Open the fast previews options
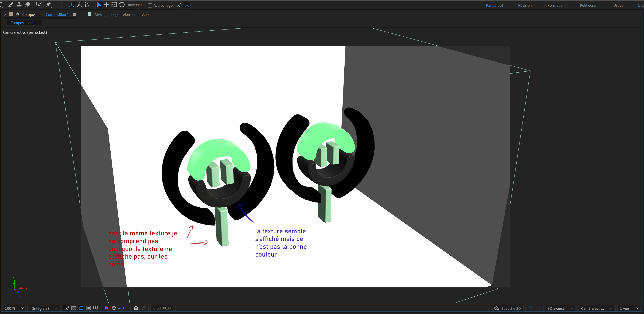The image size is (644, 314). coord(66,308)
